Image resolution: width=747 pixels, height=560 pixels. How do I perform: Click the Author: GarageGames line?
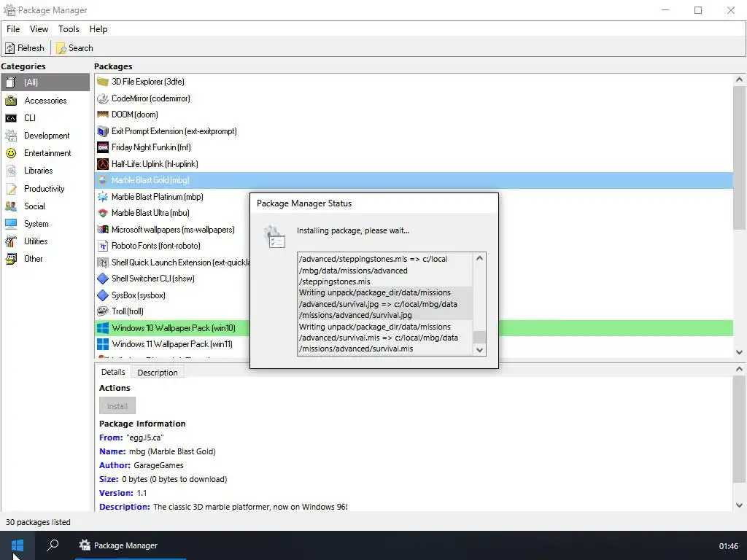point(141,465)
